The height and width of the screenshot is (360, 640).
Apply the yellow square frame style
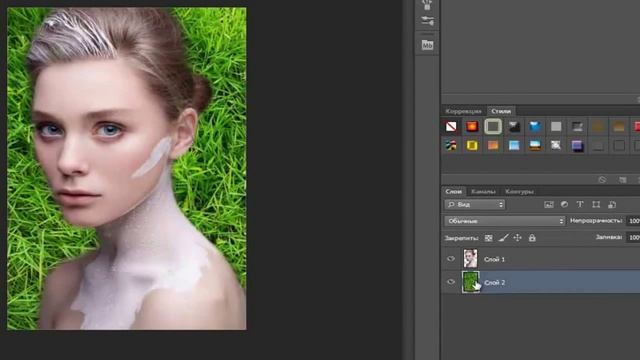point(472,145)
